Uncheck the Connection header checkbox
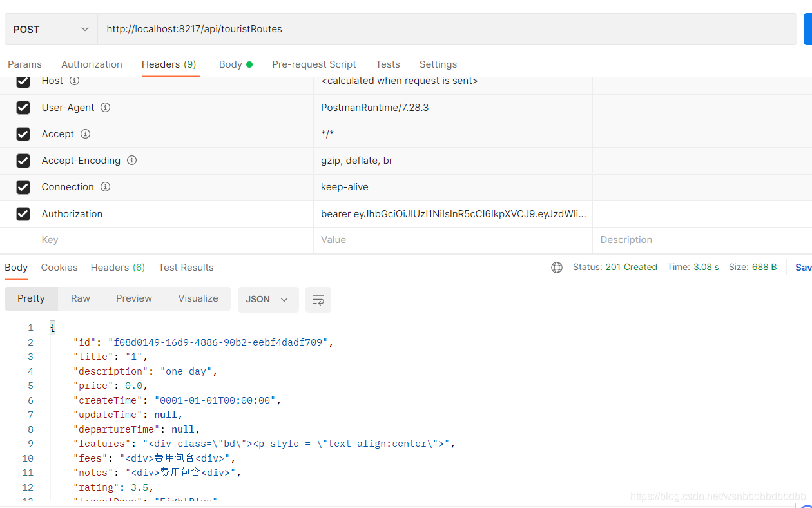This screenshot has height=508, width=812. 23,187
